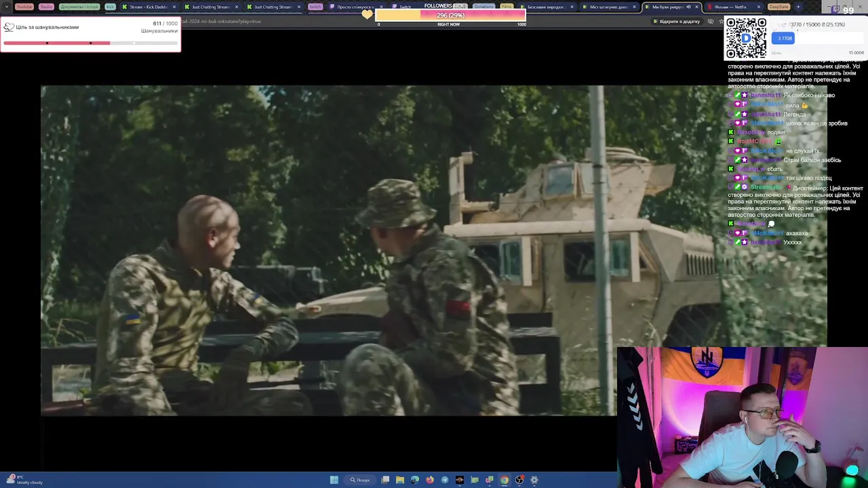Click the followers goal progress bar
The image size is (868, 488).
point(450,15)
